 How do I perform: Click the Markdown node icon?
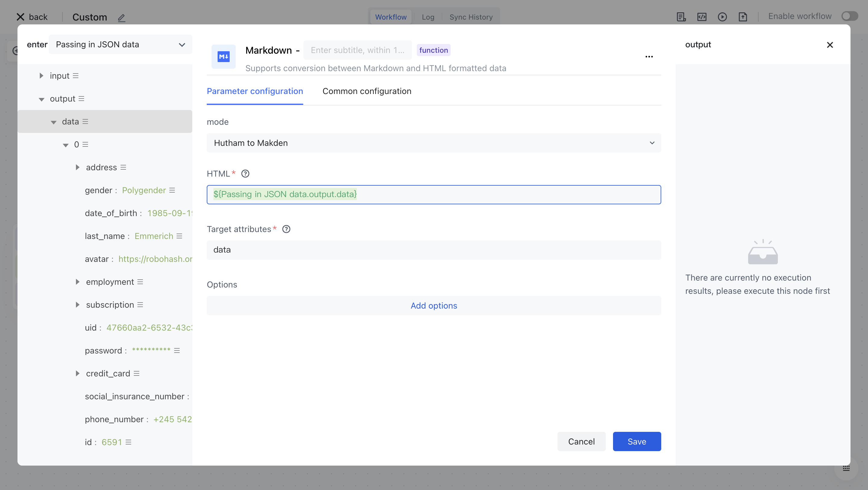pos(223,57)
